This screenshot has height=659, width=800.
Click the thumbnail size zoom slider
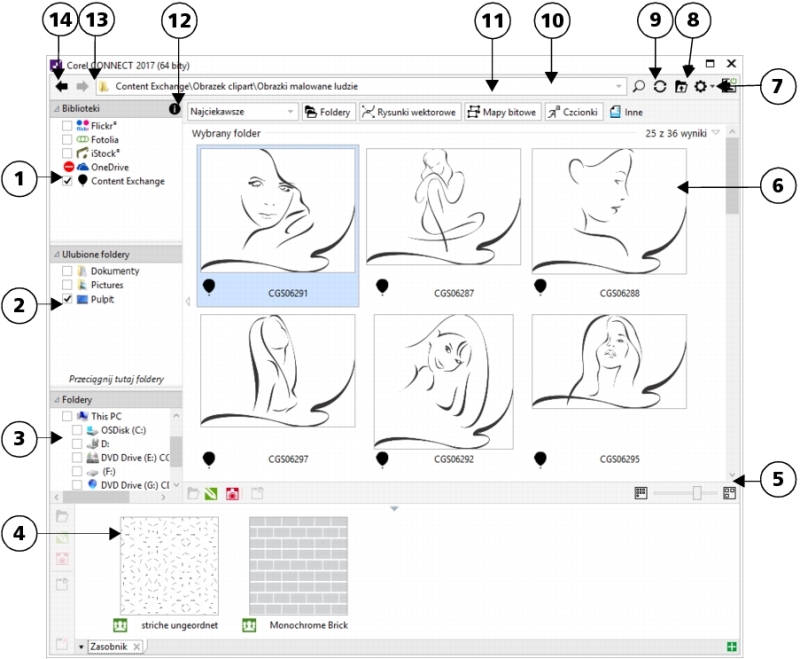point(697,493)
